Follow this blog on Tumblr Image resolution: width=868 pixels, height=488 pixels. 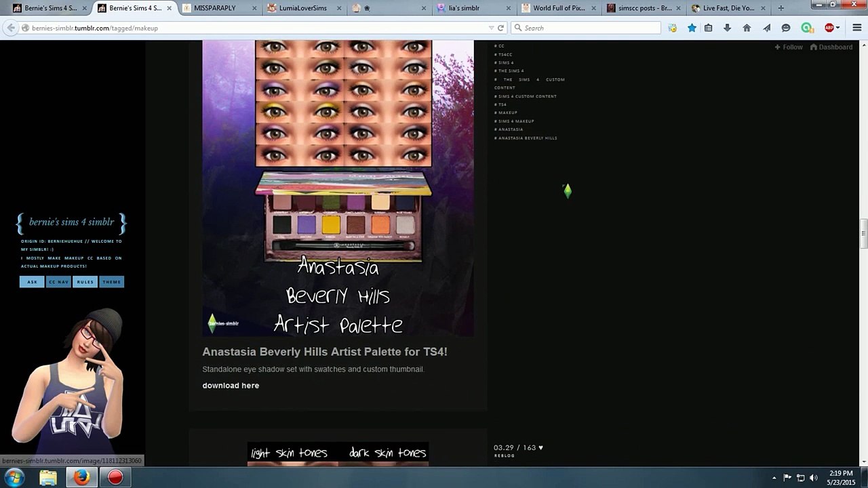[789, 47]
